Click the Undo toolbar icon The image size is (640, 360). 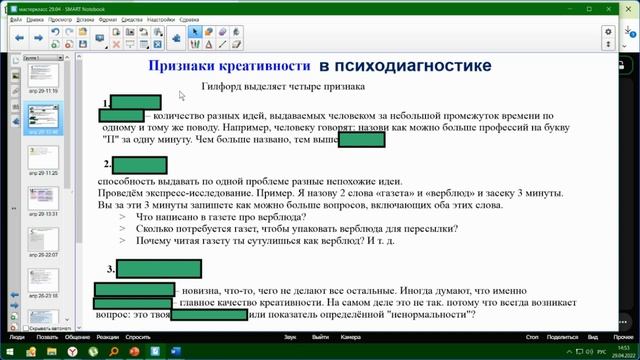tap(55, 32)
